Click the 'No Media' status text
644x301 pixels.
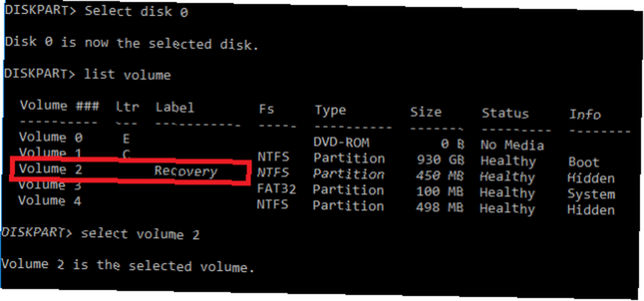point(512,145)
